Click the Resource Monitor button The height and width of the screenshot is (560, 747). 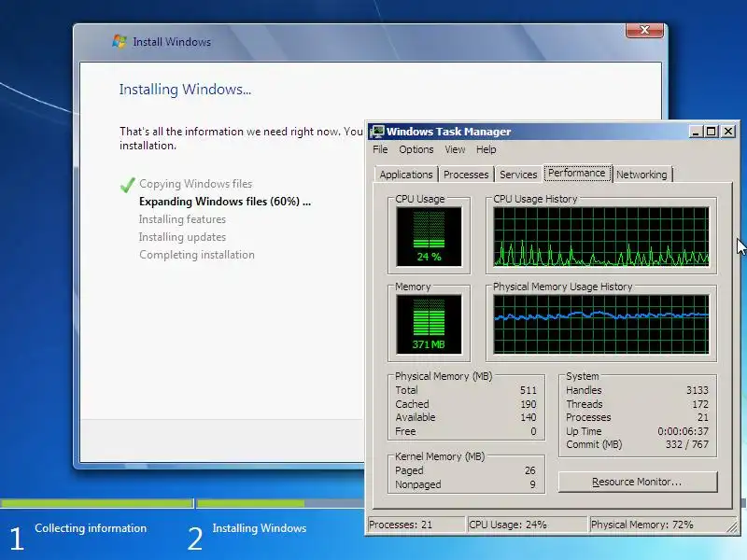(638, 482)
